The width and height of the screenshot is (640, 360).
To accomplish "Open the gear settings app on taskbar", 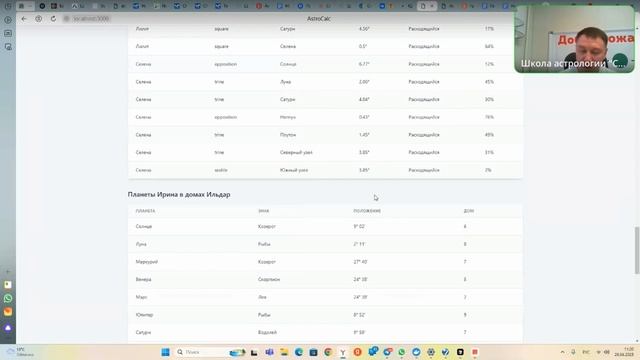I will click(x=431, y=352).
